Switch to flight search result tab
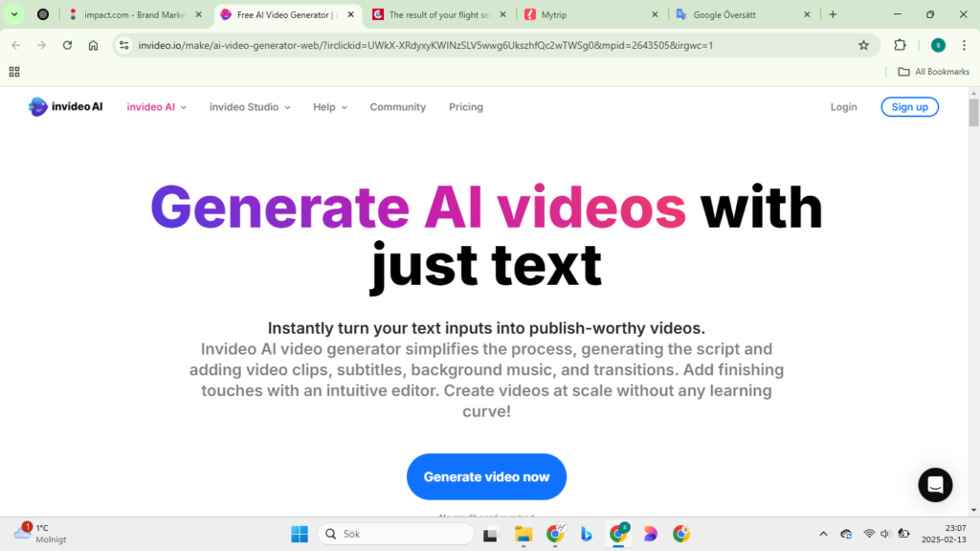980x551 pixels. 439,14
